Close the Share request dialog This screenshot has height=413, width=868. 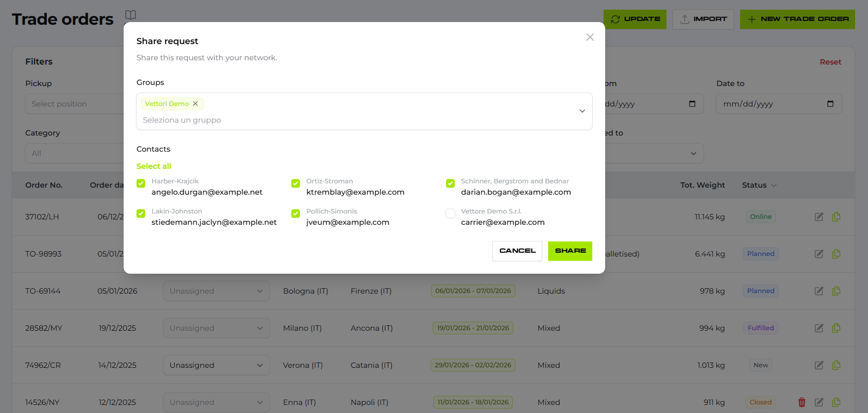pyautogui.click(x=590, y=37)
